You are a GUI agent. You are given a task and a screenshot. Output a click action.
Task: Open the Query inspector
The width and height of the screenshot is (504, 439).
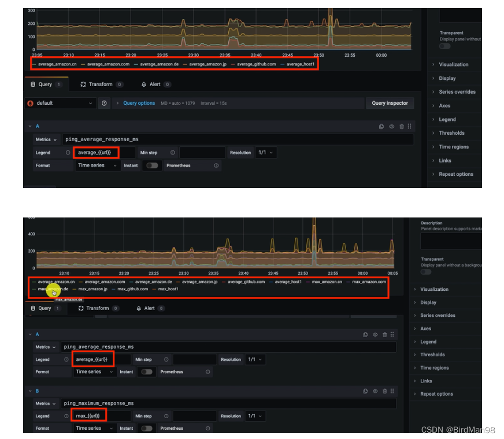(x=390, y=102)
